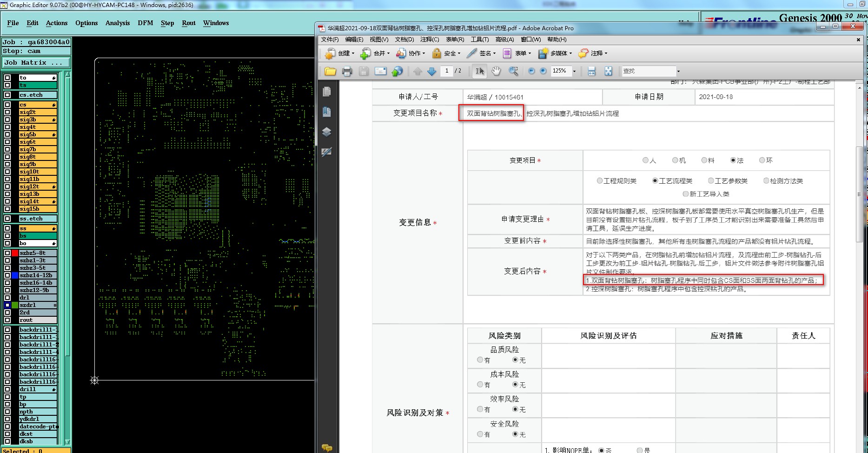Select the 新工艺导入类 radio button

685,194
